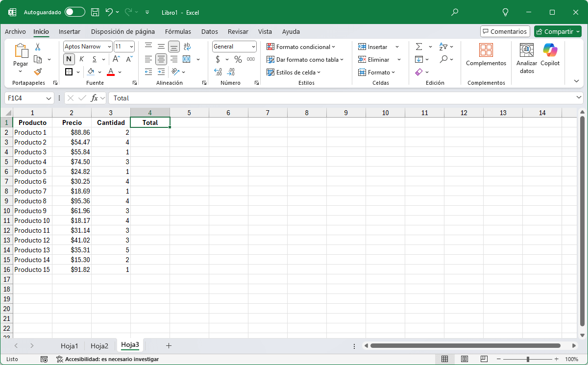
Task: Decrease decimal places
Action: 231,72
